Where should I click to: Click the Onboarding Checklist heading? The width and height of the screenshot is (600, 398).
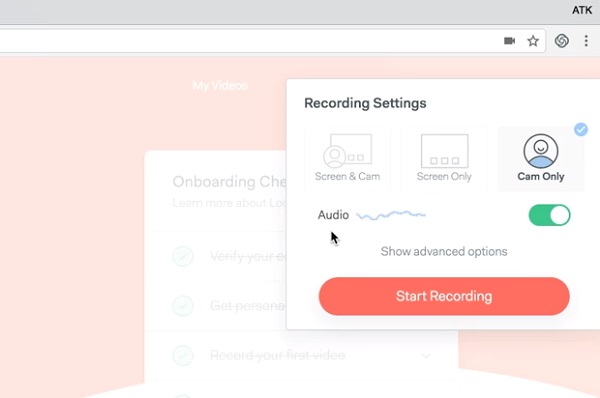229,182
